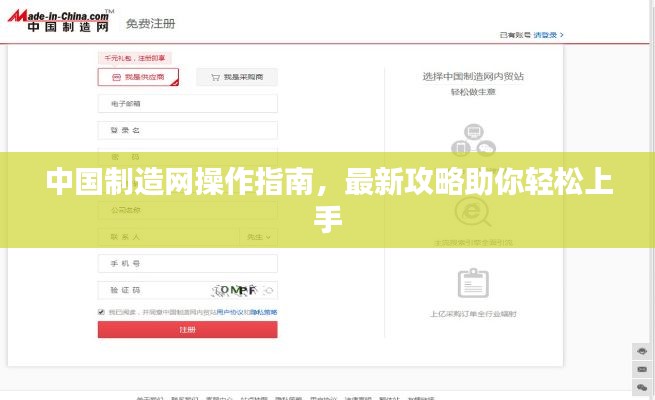Select the 我是供应商 supplier tab
Viewport: 655px width, 400px height.
[138, 77]
